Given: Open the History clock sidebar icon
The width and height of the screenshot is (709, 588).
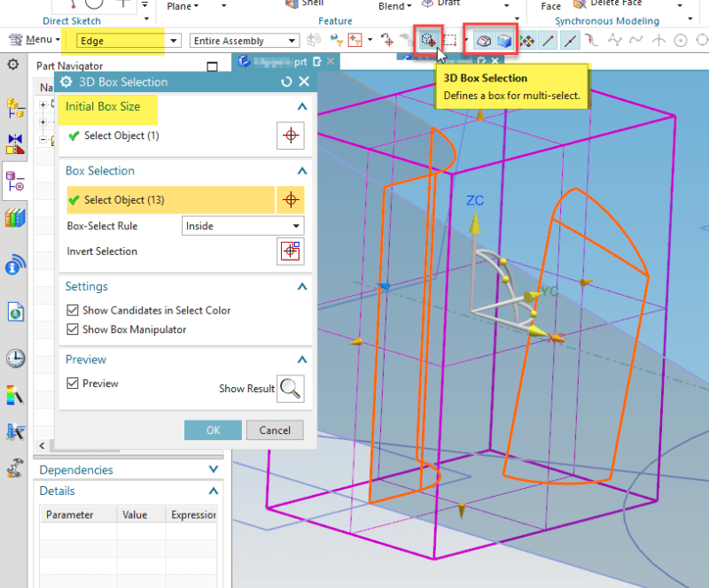Looking at the screenshot, I should pyautogui.click(x=15, y=359).
